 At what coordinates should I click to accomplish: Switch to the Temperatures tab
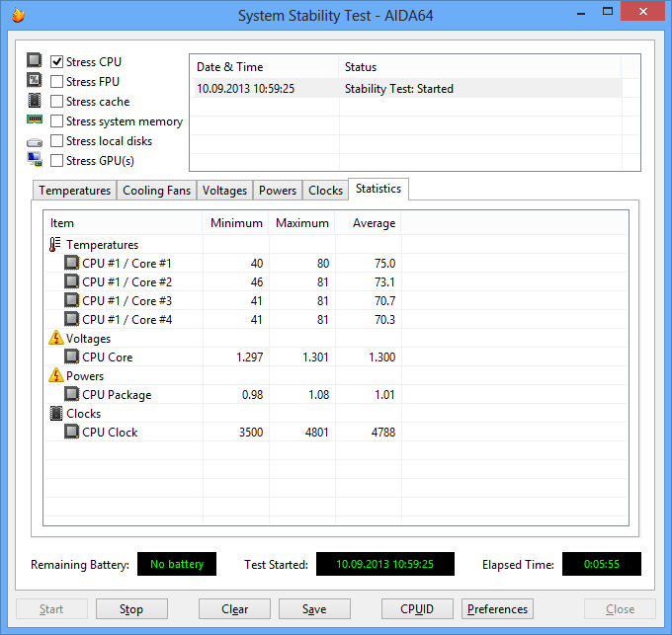[74, 191]
